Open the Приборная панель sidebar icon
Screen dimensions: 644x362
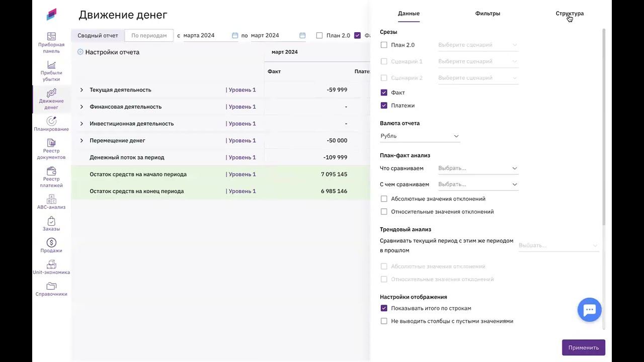51,37
